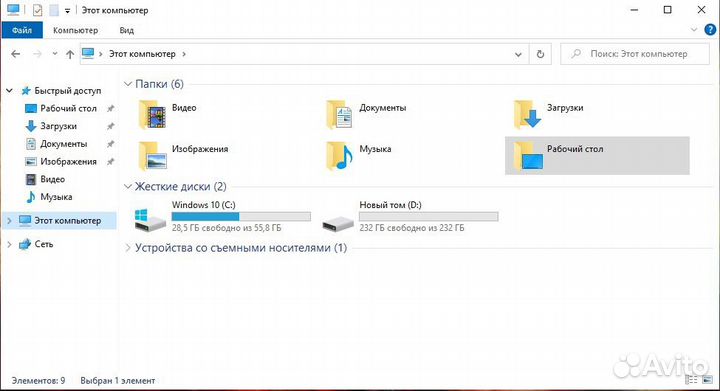The image size is (720, 391).
Task: Select Быстрый доступ in navigation pane
Action: 68,91
